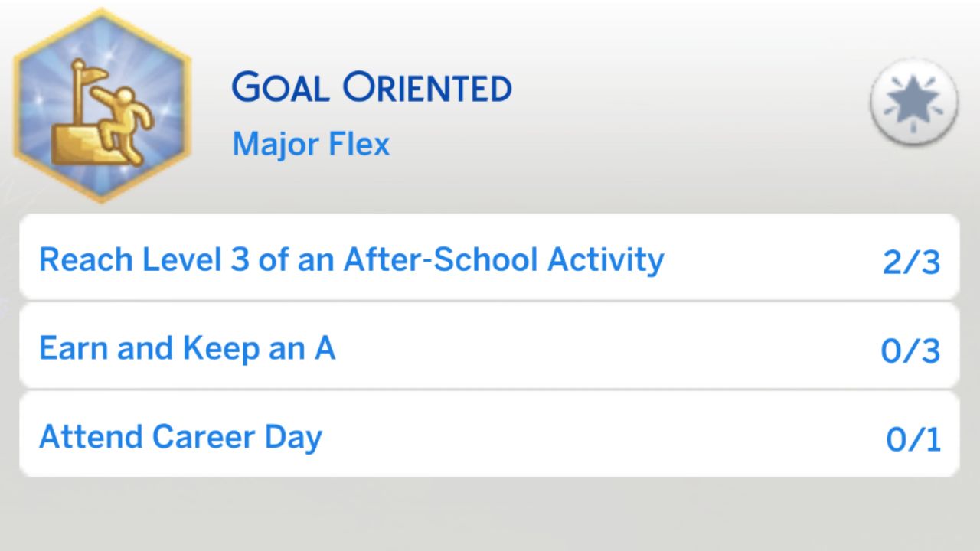Tap the circular reward icon near the title
The image size is (980, 551).
tap(913, 102)
